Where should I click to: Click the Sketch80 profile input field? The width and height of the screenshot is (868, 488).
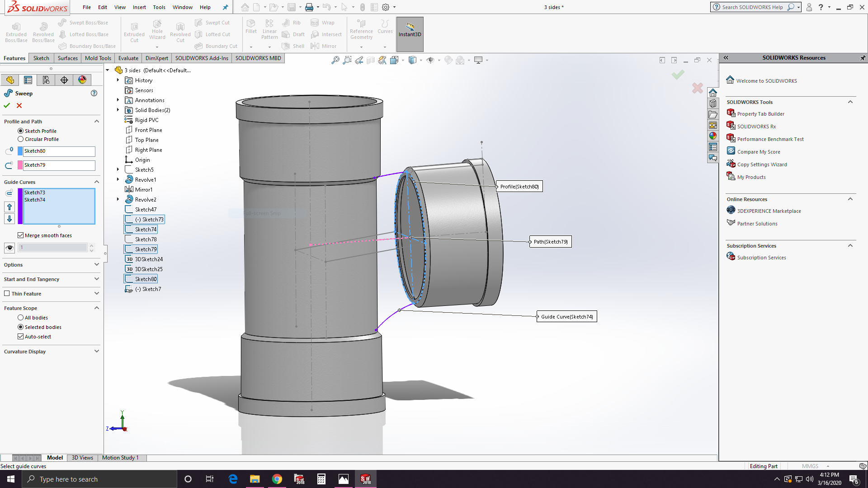(x=59, y=151)
